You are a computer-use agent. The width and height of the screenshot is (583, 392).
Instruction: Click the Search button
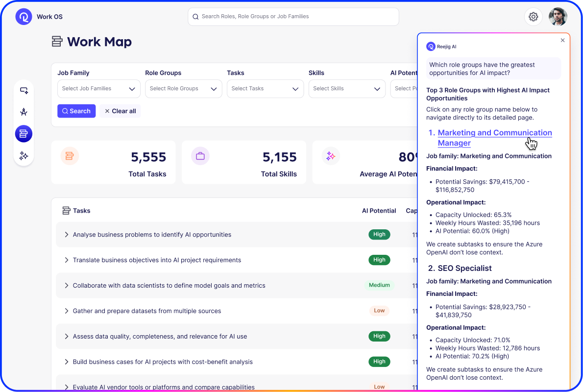point(76,111)
